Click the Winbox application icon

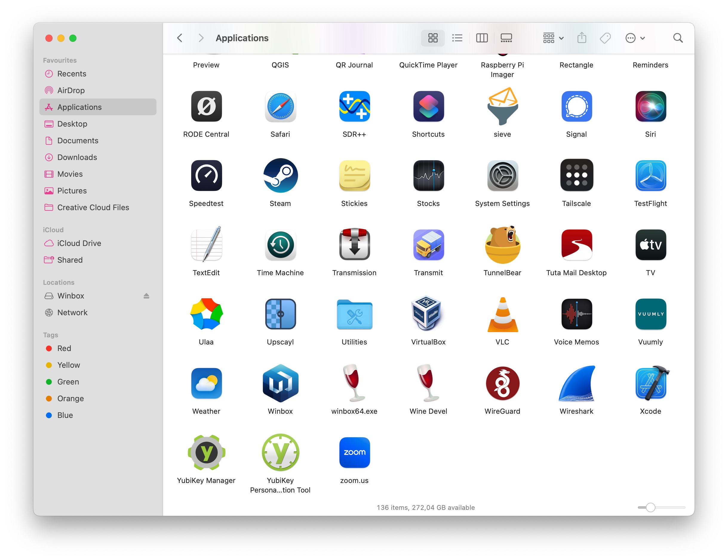(x=280, y=384)
